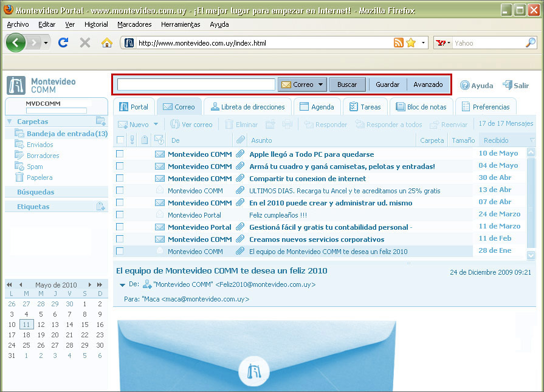Image resolution: width=544 pixels, height=392 pixels.
Task: Open the Enviados folder
Action: coord(40,145)
